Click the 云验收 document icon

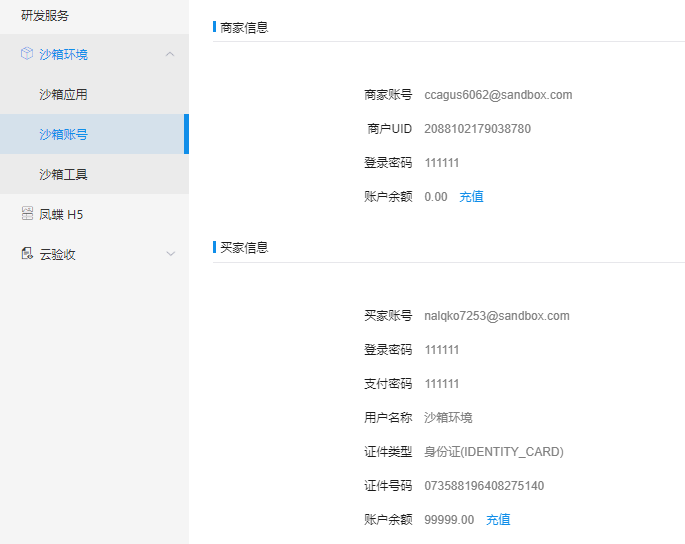27,253
